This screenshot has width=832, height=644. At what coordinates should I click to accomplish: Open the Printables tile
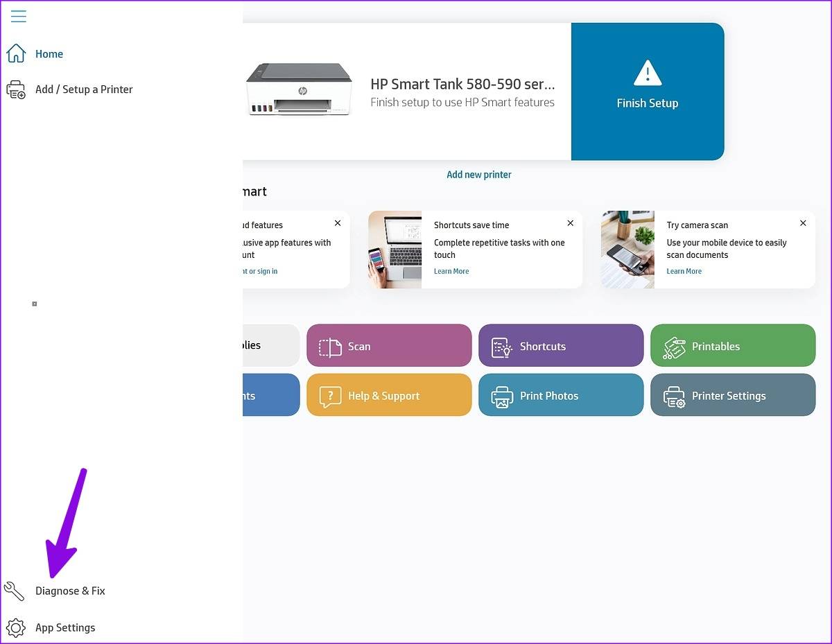click(732, 346)
